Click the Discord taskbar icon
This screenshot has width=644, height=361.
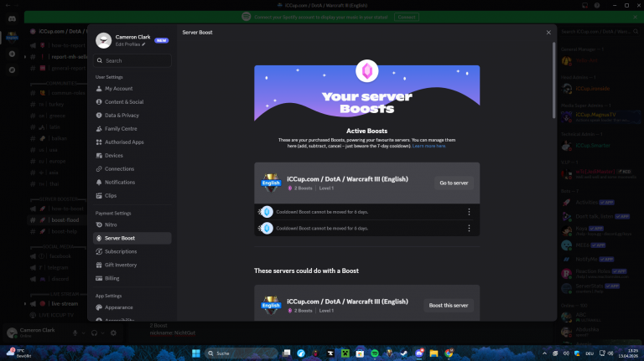(419, 353)
